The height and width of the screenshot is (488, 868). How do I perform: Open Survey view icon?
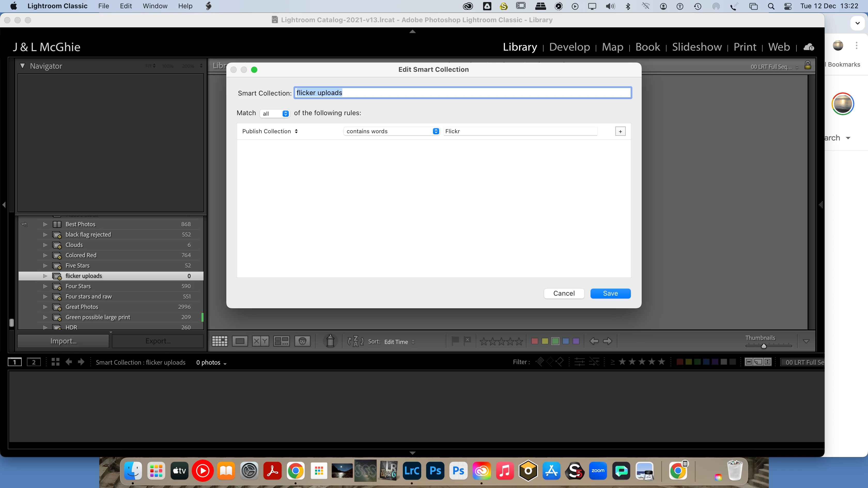tap(281, 341)
